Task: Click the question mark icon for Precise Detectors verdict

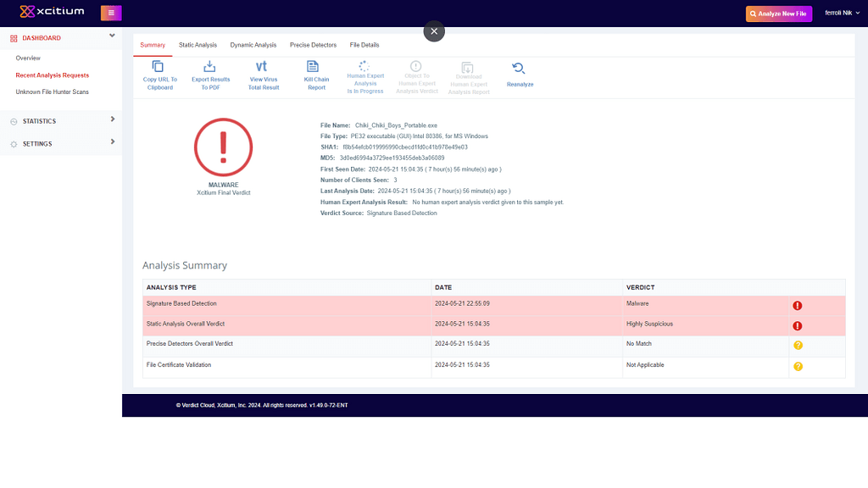Action: (x=797, y=344)
